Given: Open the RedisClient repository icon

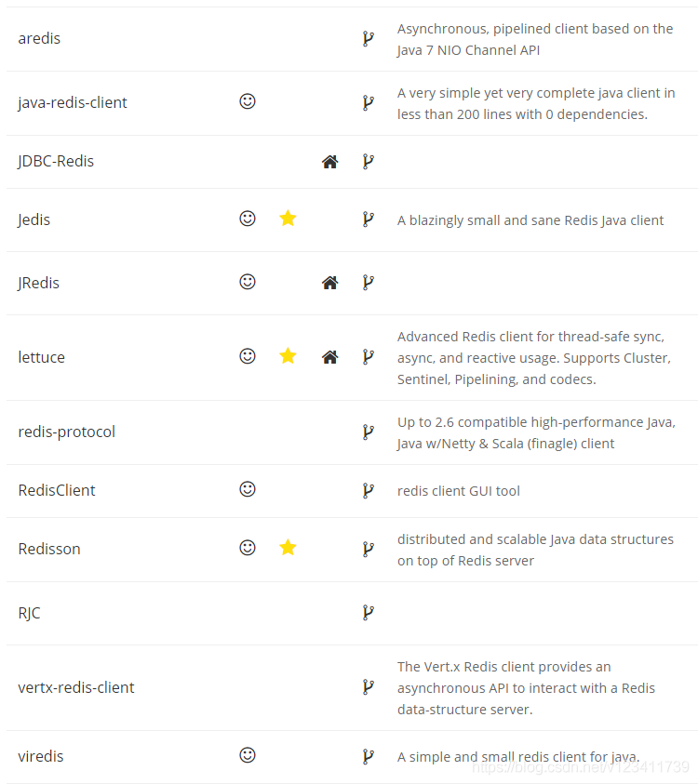Looking at the screenshot, I should coord(368,490).
